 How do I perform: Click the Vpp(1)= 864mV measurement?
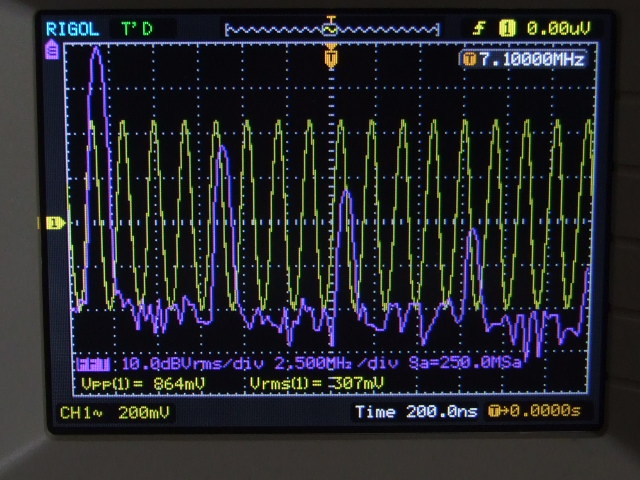click(x=132, y=383)
